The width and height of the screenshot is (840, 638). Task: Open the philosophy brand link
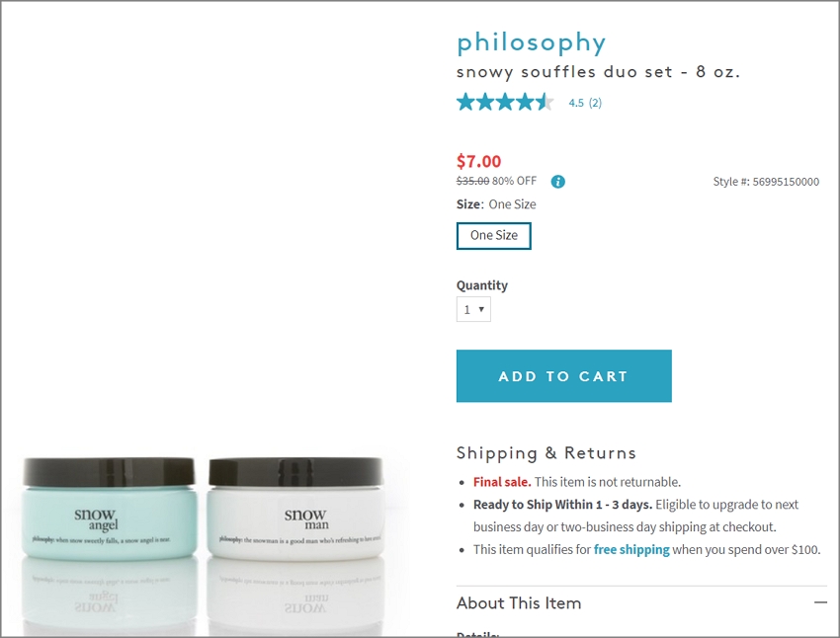click(x=531, y=42)
